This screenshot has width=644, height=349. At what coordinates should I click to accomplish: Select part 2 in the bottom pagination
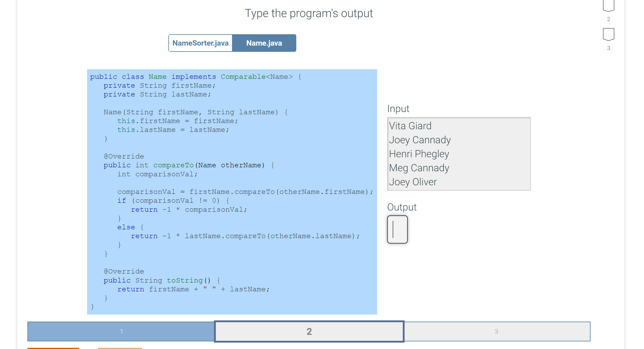point(309,331)
